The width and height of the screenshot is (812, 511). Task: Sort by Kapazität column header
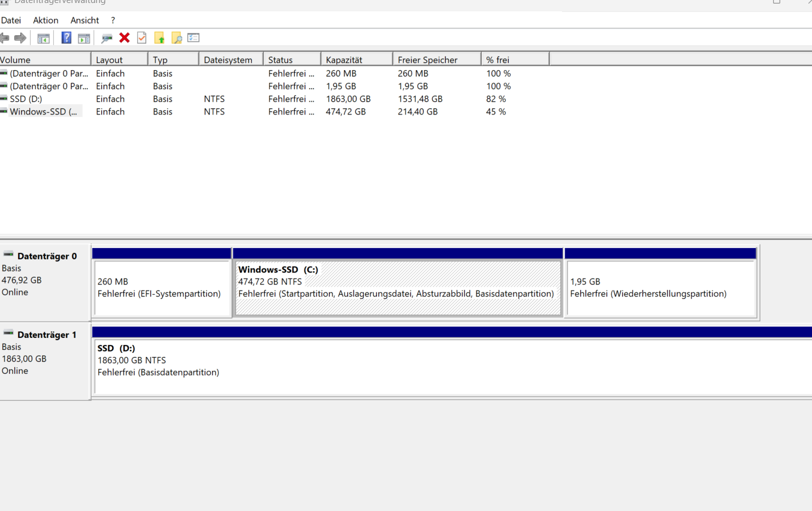click(x=357, y=59)
